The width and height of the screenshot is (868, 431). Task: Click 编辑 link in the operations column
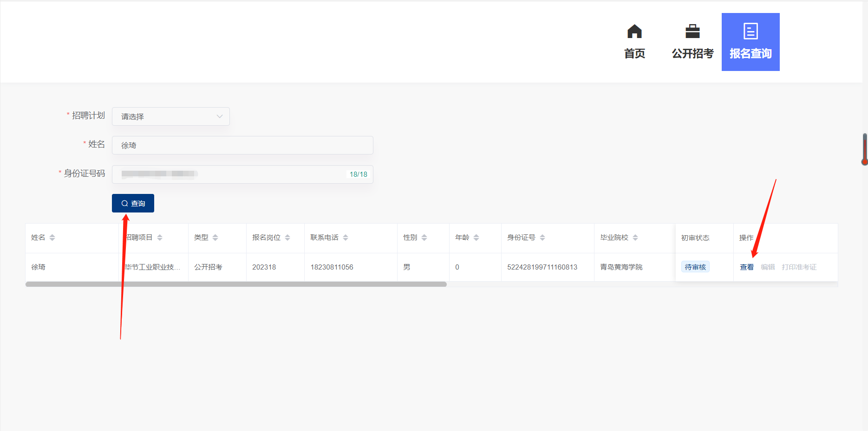[767, 267]
